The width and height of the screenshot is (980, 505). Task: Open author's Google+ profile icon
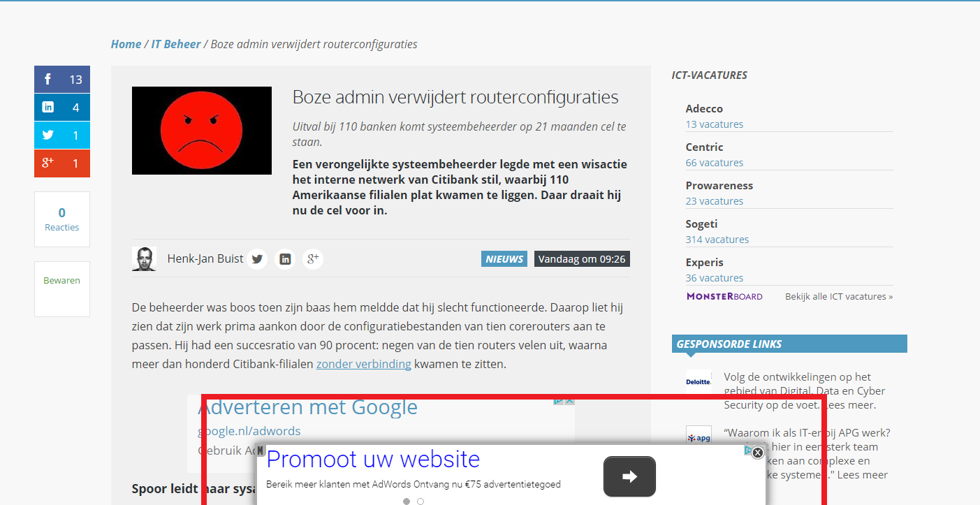313,259
